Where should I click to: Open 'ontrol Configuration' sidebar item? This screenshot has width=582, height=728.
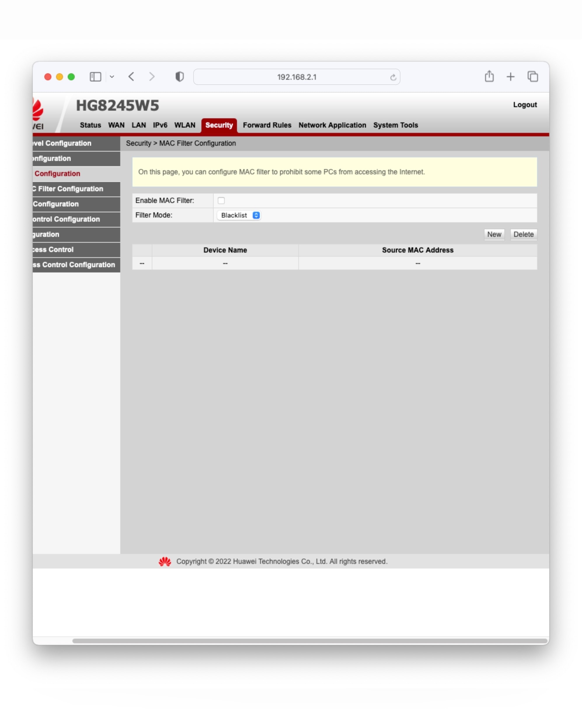76,220
